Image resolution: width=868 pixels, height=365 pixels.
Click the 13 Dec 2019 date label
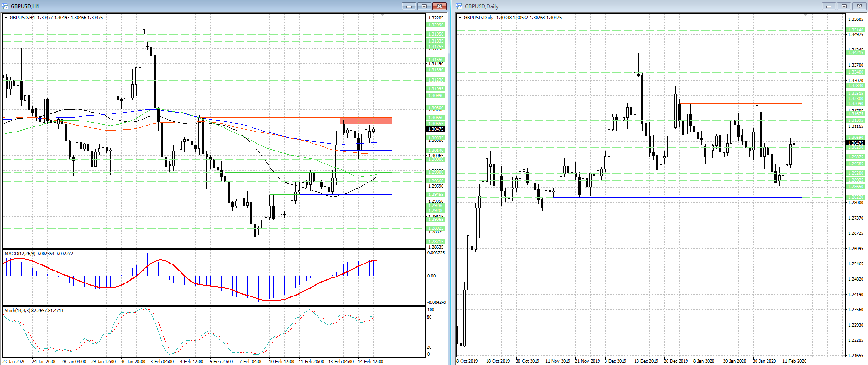point(646,361)
